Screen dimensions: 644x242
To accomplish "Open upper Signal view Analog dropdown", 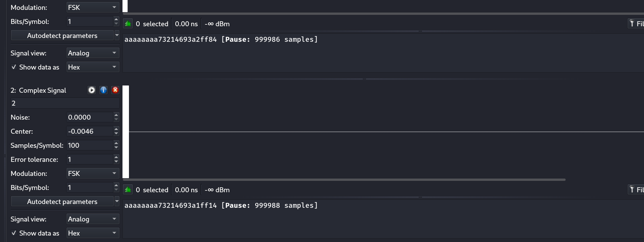I will [x=93, y=53].
